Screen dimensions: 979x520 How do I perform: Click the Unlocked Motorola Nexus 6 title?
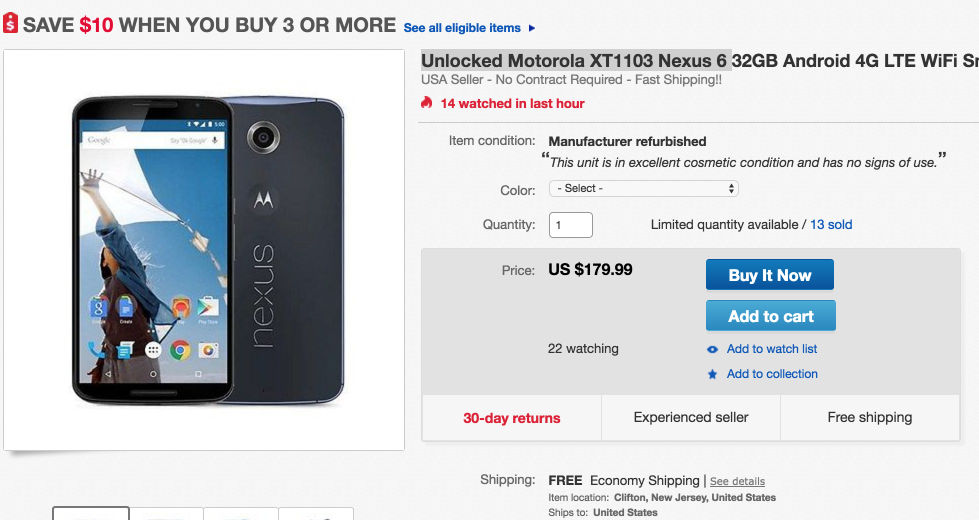[576, 61]
